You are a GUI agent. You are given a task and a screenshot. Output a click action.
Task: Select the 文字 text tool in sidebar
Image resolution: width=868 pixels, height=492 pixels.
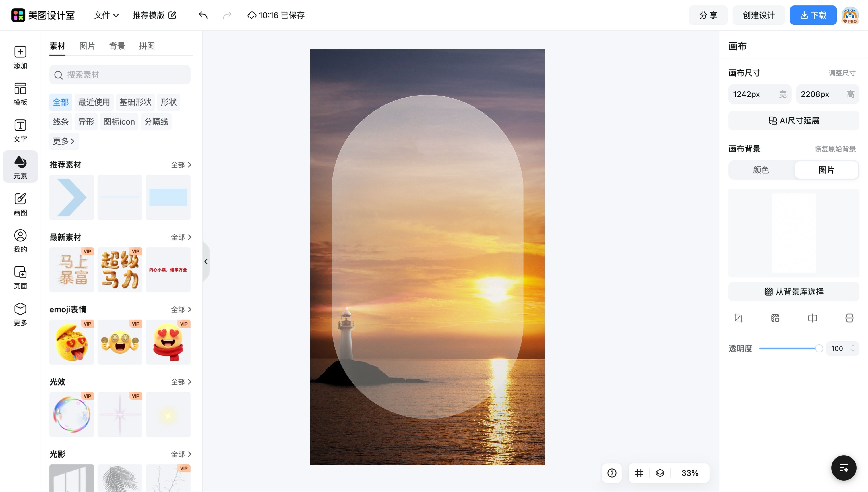coord(20,131)
